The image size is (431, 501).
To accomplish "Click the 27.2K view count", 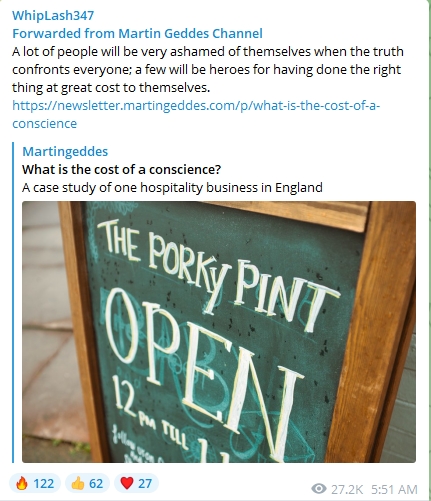I will (x=347, y=489).
